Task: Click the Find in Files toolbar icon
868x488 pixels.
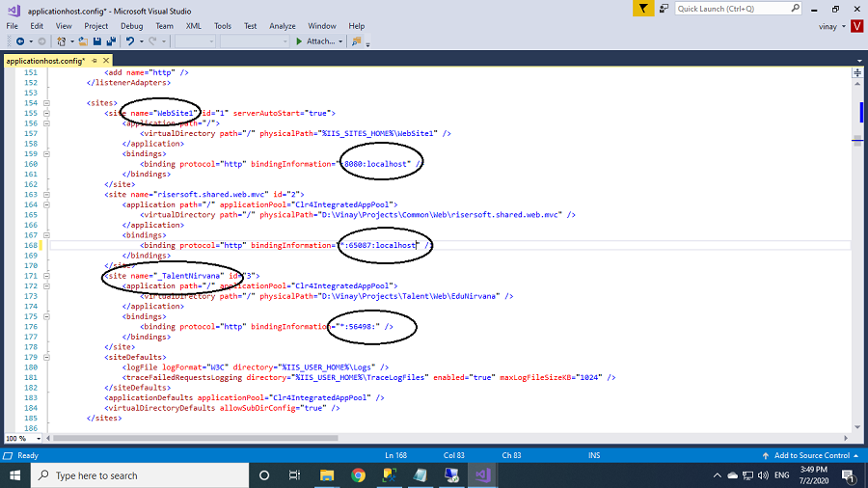Action: pyautogui.click(x=357, y=41)
